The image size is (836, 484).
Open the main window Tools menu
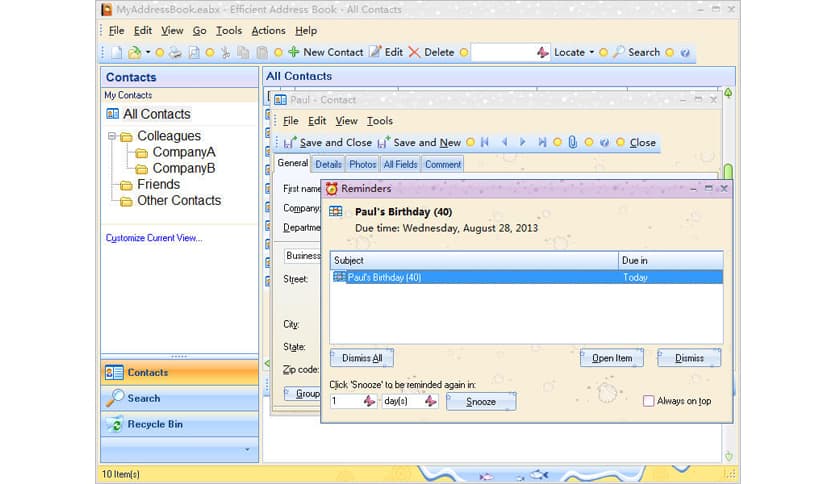pyautogui.click(x=229, y=30)
